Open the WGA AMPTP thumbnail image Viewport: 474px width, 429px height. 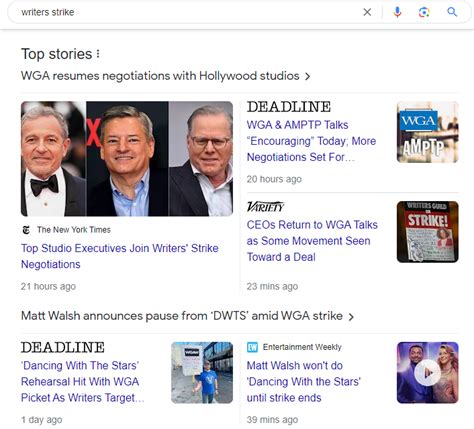coord(428,132)
